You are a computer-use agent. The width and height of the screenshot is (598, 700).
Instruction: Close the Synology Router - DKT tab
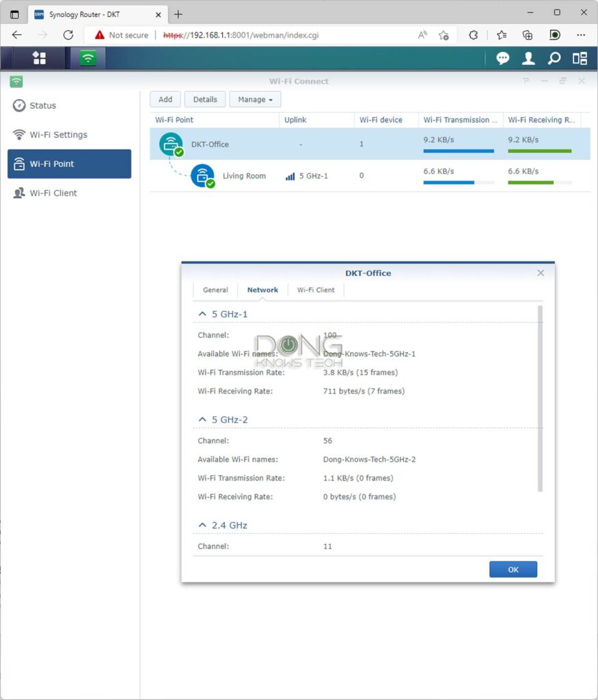[x=158, y=15]
